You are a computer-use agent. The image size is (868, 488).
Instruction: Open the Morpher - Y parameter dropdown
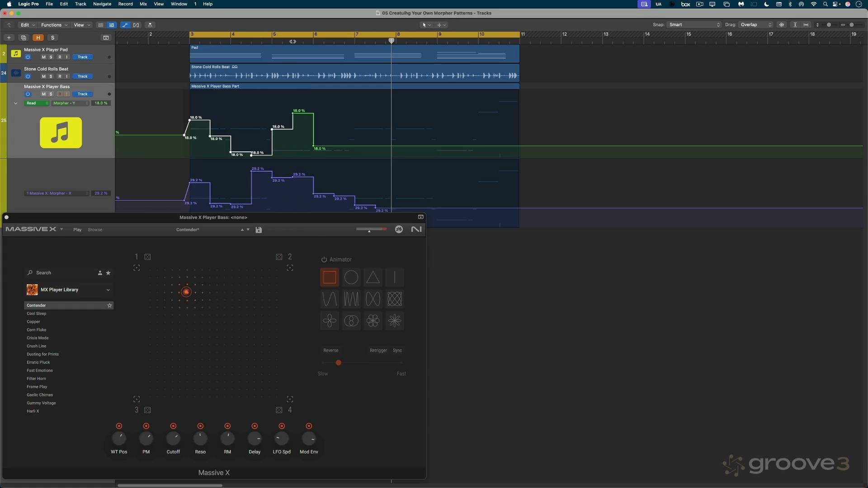point(70,103)
